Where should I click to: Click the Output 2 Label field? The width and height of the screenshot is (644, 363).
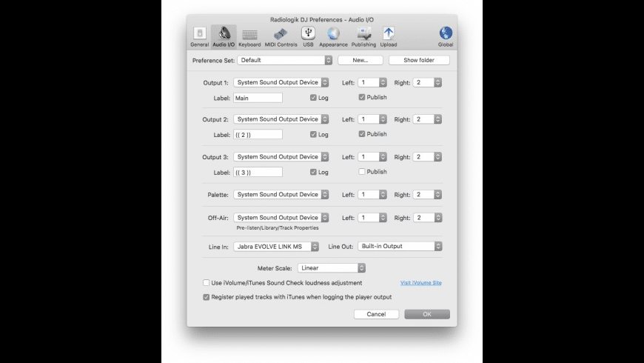tap(258, 134)
